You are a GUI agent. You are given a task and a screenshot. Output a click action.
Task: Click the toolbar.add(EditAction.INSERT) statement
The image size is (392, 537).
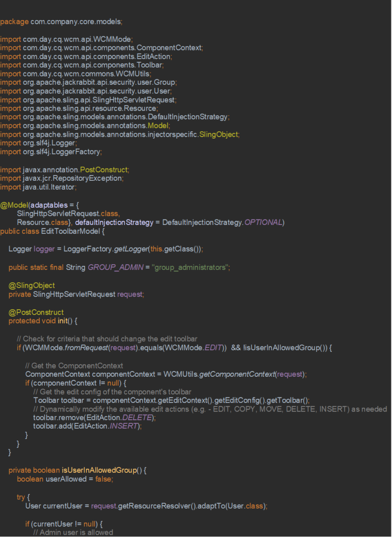tap(87, 426)
